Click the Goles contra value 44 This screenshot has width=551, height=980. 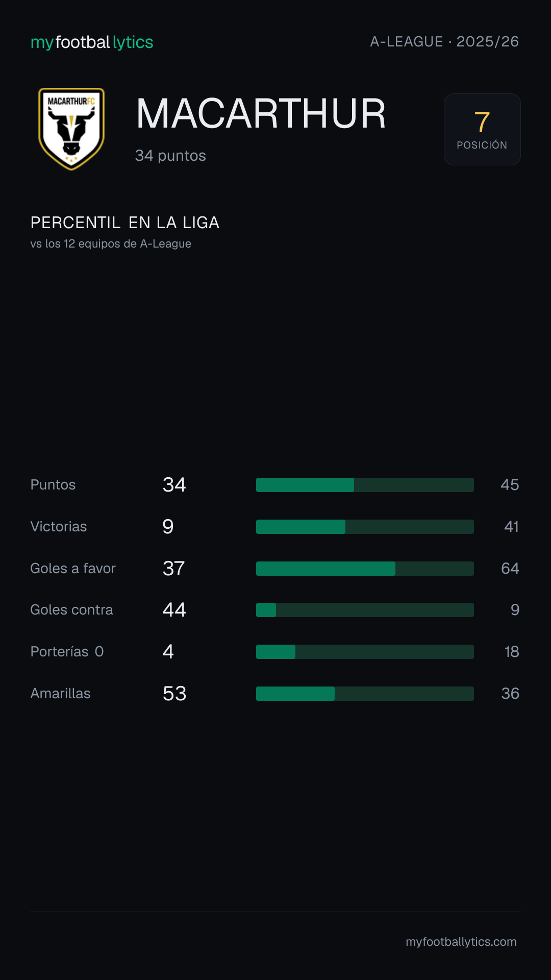(x=174, y=610)
